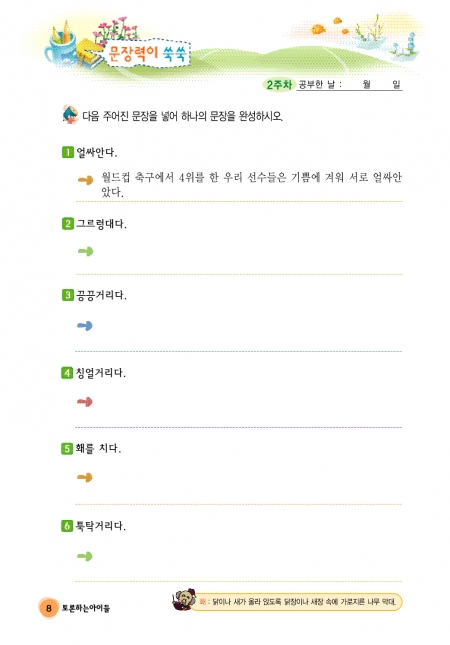Click the green number 3 badge
The image size is (450, 645).
67,295
